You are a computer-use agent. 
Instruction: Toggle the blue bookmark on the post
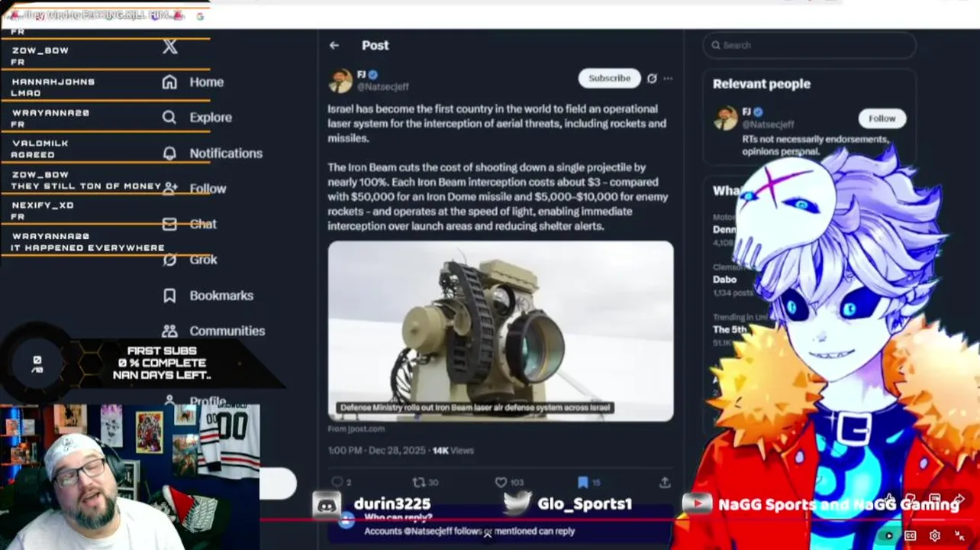(582, 482)
